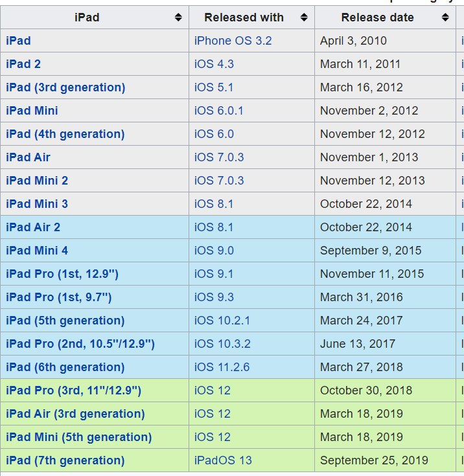Follow the iPhone OS 3.2 link

233,41
